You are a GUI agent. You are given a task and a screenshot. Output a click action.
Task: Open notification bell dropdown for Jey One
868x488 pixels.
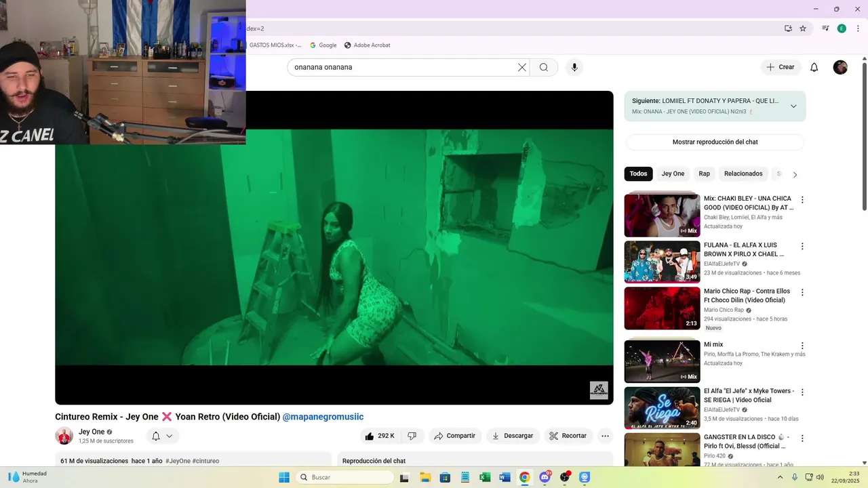click(162, 436)
